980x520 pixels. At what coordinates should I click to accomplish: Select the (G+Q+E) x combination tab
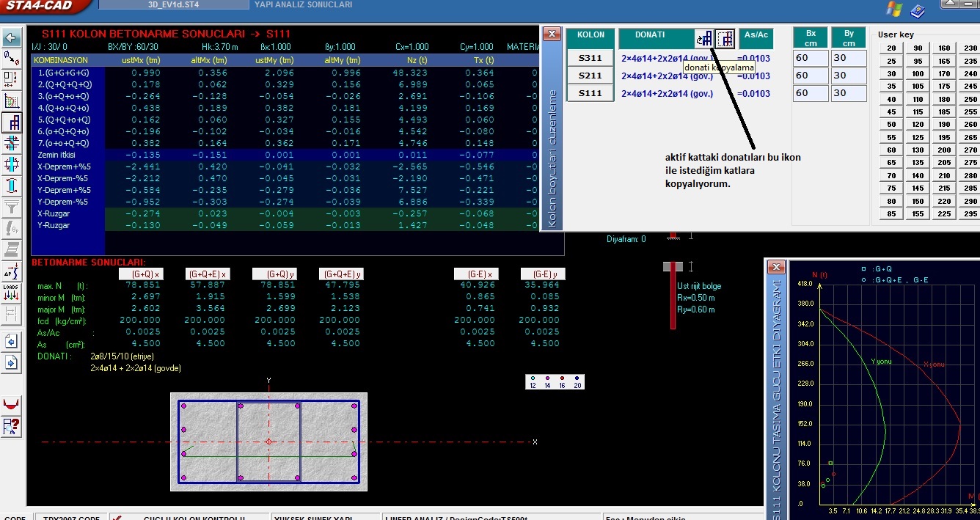click(208, 274)
